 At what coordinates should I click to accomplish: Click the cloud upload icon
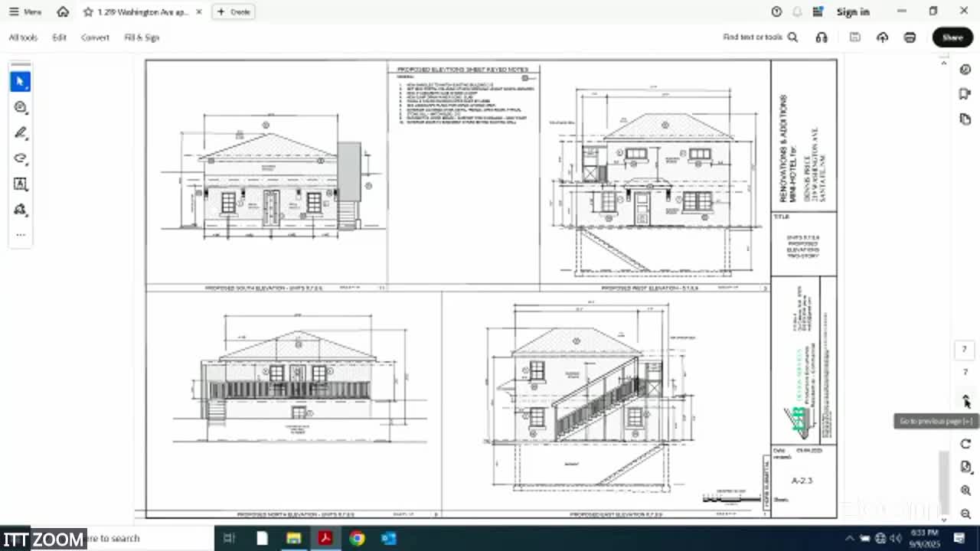coord(882,37)
